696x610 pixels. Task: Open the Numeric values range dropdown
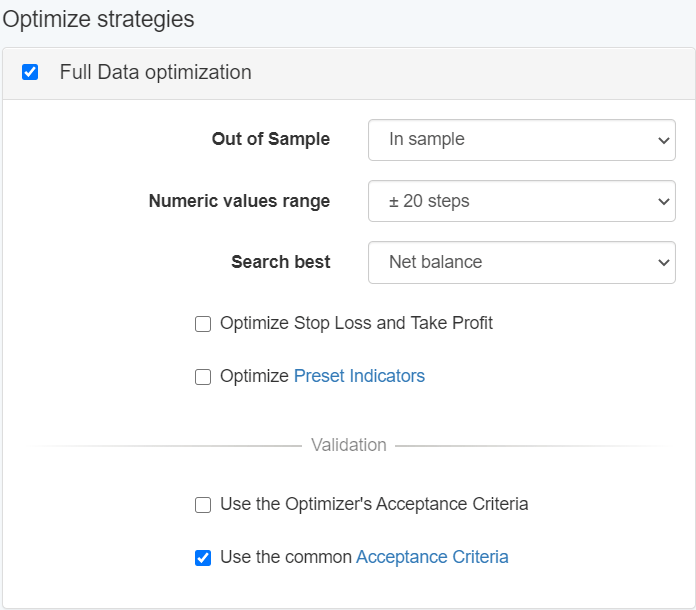510,201
